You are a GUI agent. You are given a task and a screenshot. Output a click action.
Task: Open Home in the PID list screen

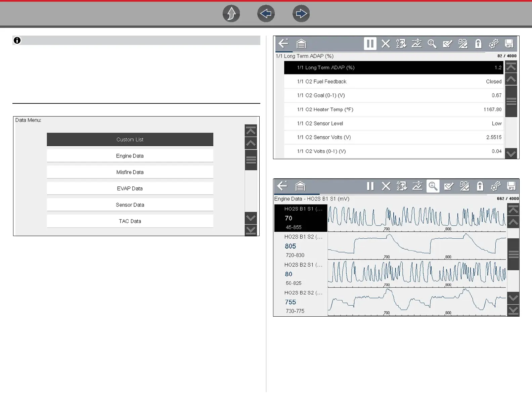pos(301,44)
